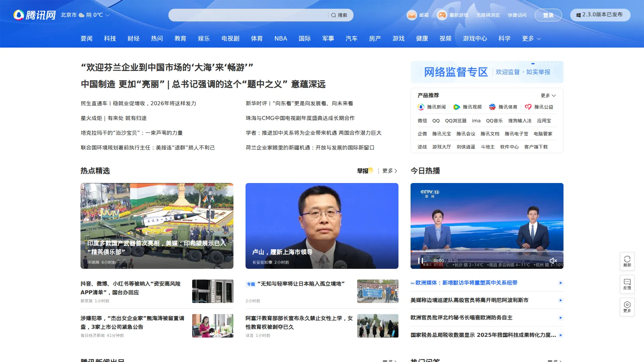This screenshot has width=644, height=362.
Task: Switch to the 科技 channel tab
Action: click(x=110, y=39)
